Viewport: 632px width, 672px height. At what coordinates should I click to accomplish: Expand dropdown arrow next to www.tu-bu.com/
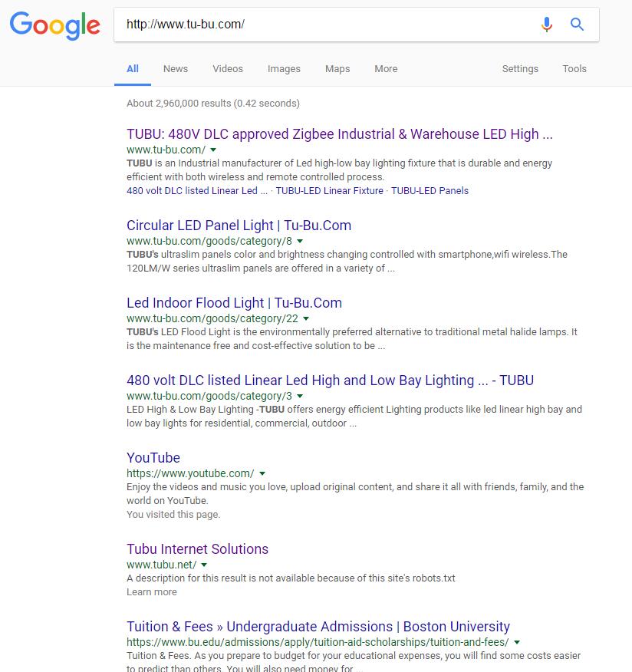point(213,150)
